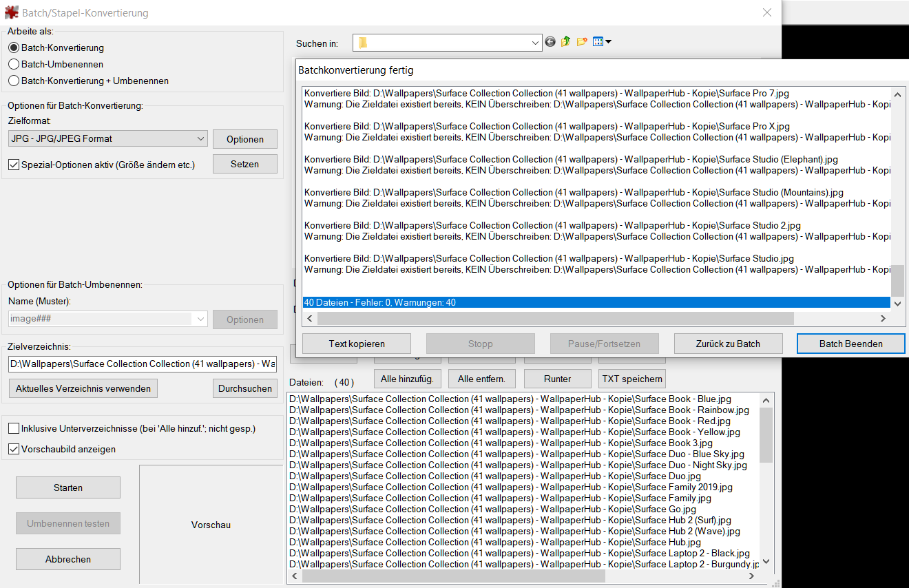The width and height of the screenshot is (909, 588).
Task: Select 'Surface Laptop 2 - Black.jpg' in the file list
Action: [520, 553]
